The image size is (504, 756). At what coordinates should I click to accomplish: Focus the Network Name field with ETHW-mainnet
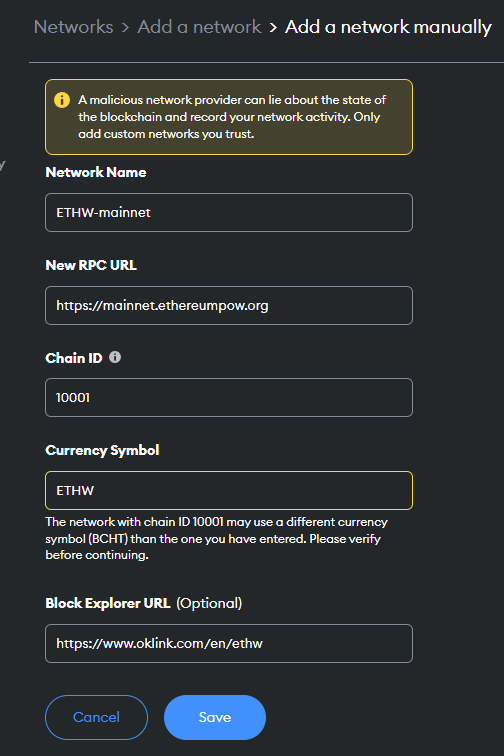229,213
